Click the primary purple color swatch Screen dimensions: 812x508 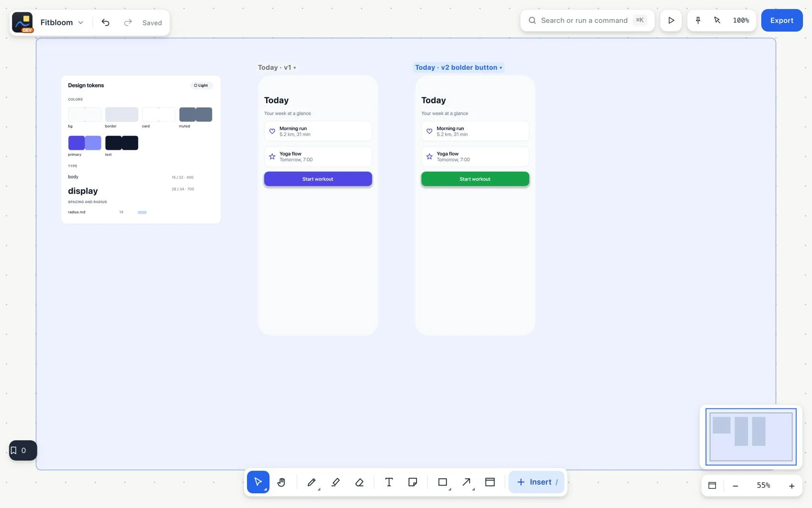(x=85, y=142)
